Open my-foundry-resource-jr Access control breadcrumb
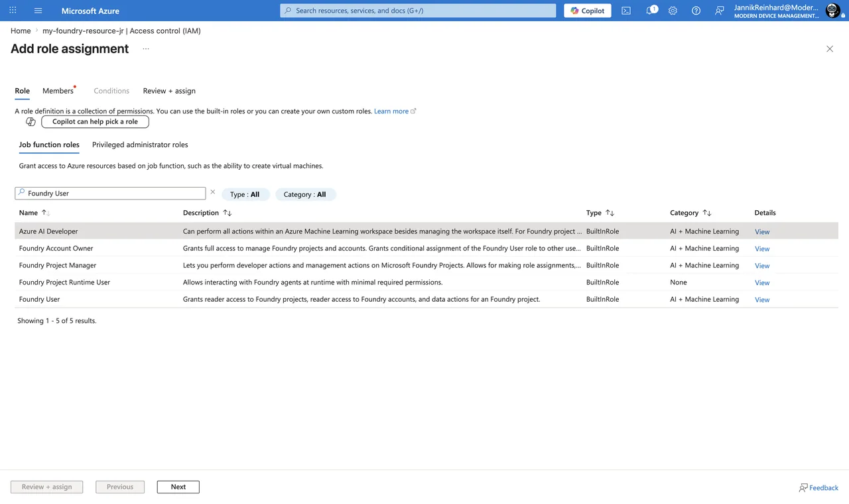Screen dimensions: 849x504 tap(121, 31)
